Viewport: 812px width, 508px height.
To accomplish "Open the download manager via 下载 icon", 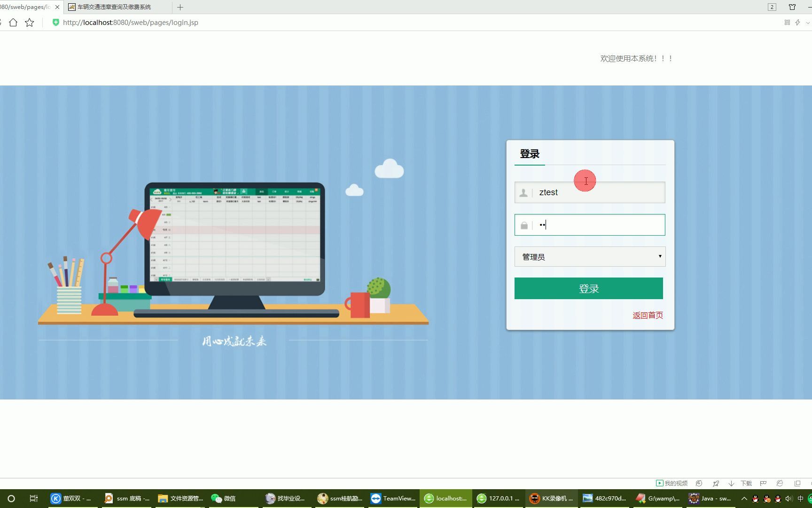I will point(746,483).
